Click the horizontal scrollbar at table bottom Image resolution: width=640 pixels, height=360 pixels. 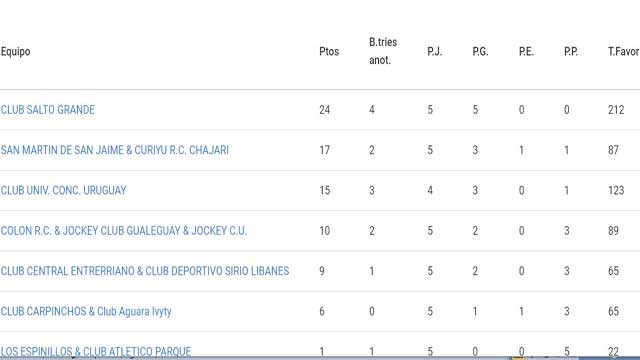coord(320,358)
